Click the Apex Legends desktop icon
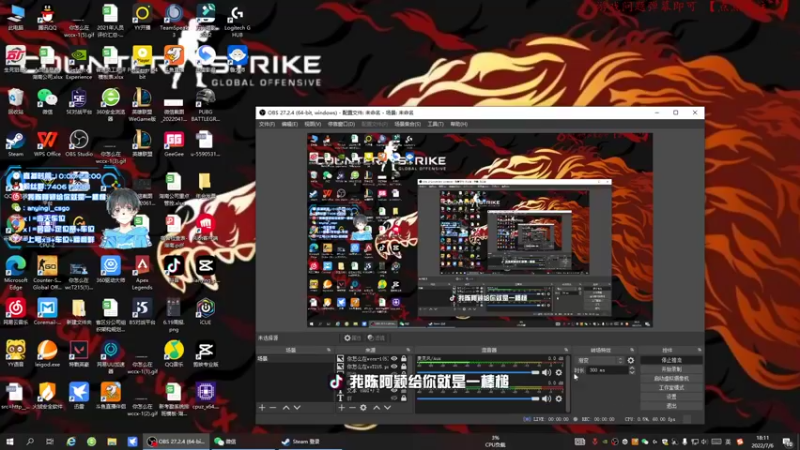Image resolution: width=800 pixels, height=450 pixels. click(x=142, y=273)
